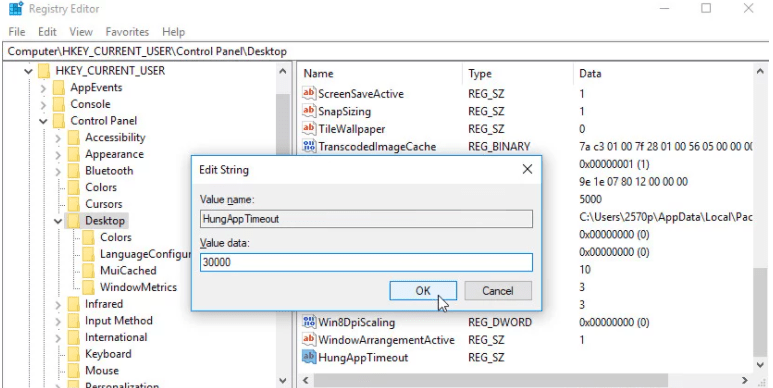Click the values pane scroll-up arrow

[760, 71]
